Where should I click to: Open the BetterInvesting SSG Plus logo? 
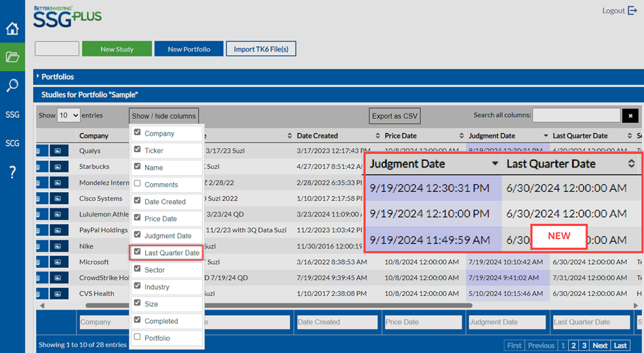(67, 17)
